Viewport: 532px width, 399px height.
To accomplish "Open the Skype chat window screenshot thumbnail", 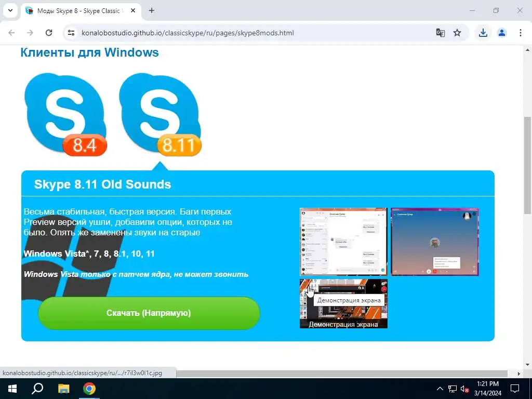I will coord(343,242).
